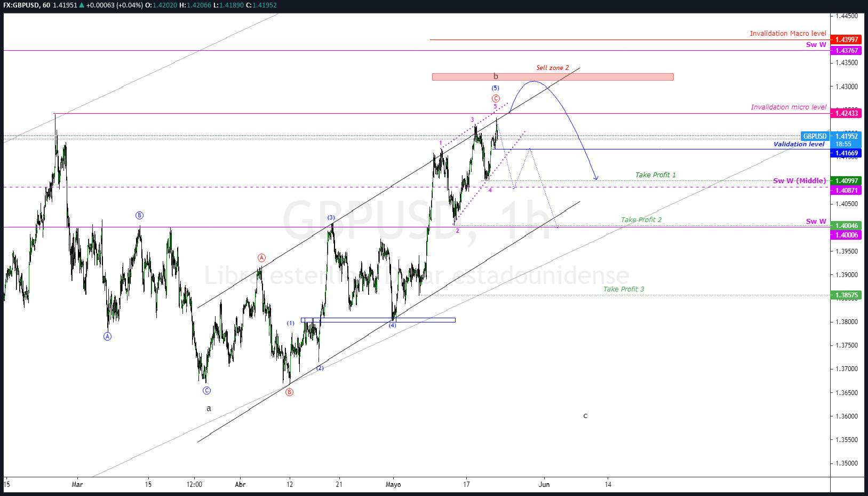Select the magenta 1.43767 price label

click(x=846, y=50)
